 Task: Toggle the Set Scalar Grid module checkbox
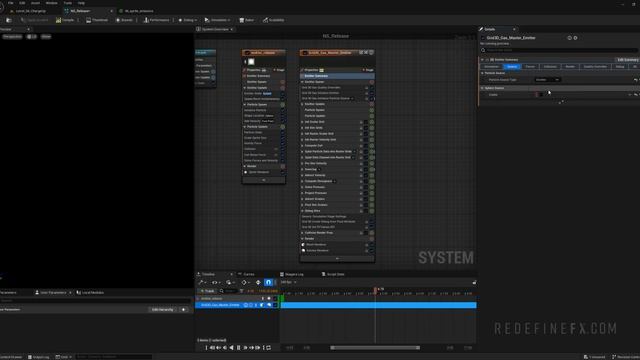[366, 122]
